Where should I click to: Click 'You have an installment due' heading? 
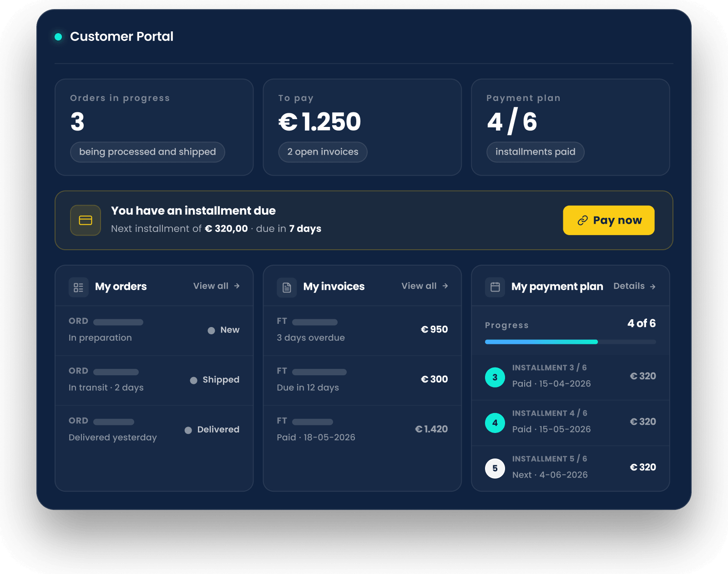(193, 211)
